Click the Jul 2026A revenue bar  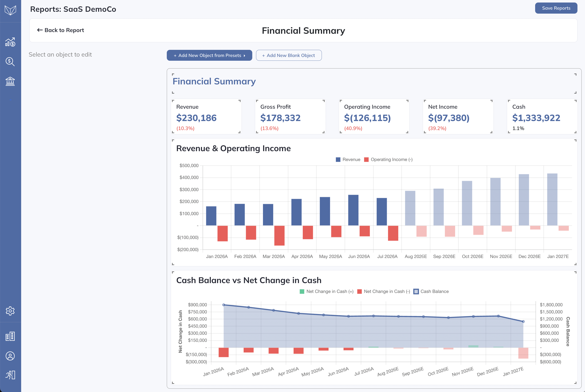tap(382, 212)
